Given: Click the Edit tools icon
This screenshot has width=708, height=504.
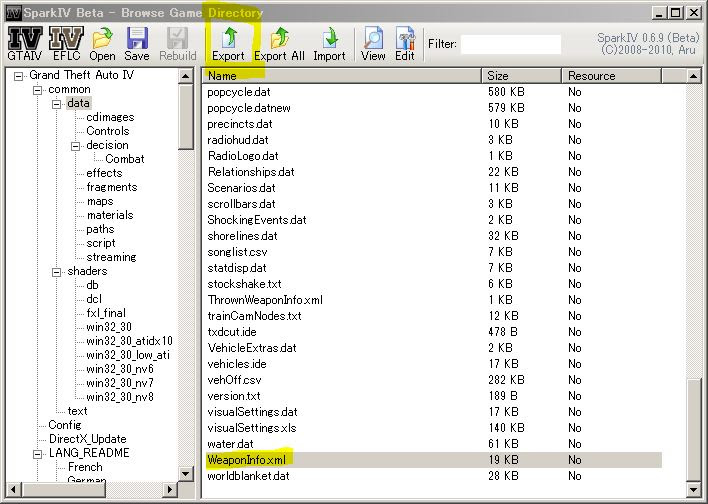Looking at the screenshot, I should point(405,38).
